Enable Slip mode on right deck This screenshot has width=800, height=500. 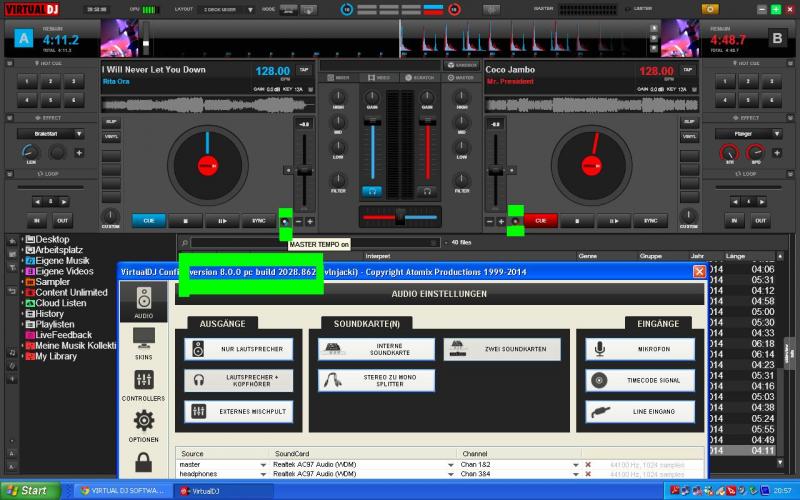click(x=688, y=122)
